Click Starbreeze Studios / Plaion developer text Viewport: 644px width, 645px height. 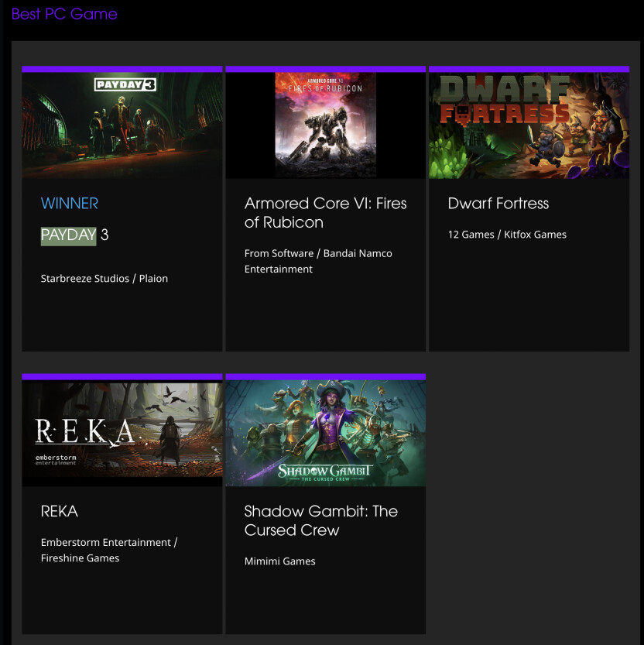point(104,279)
